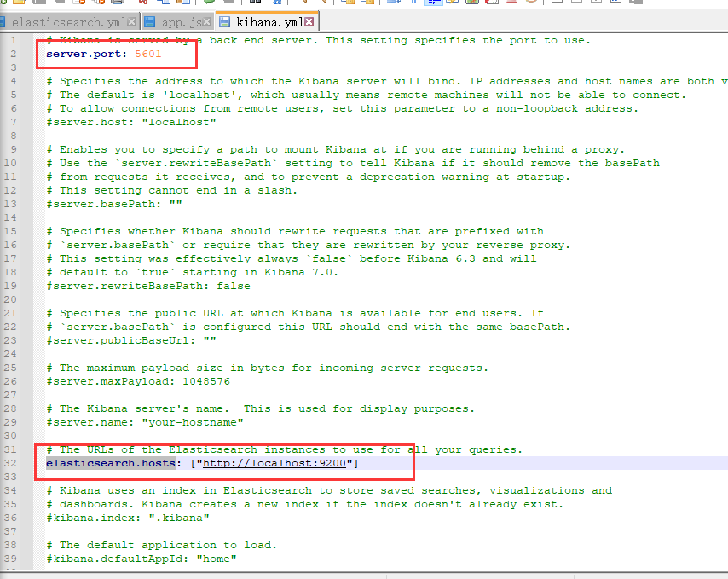Open the http://localhost:9200 link
The height and width of the screenshot is (579, 728).
(274, 463)
